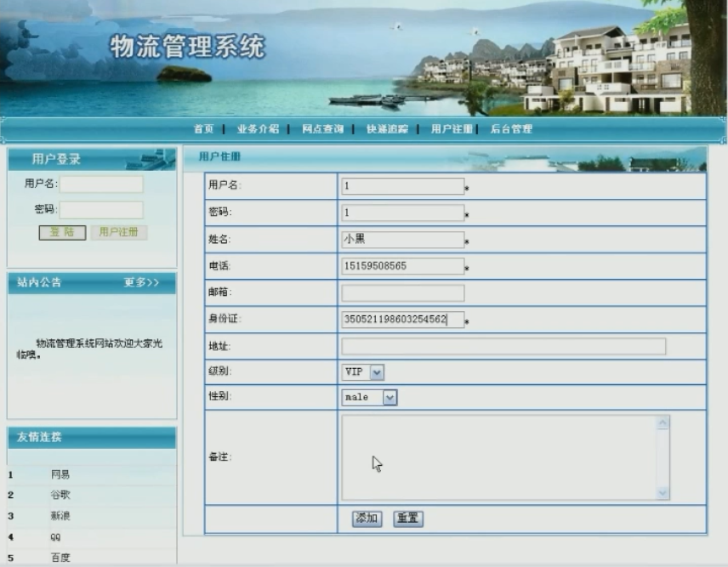The width and height of the screenshot is (728, 567).
Task: Click the 备注 textarea scroll-up arrow
Action: [663, 422]
